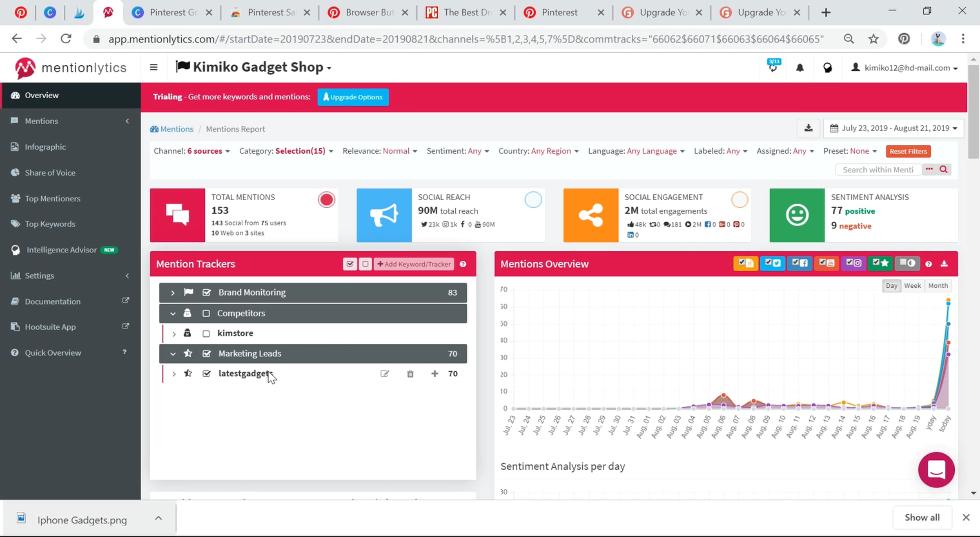Expand the Brand Monitoring tracker group

(173, 293)
